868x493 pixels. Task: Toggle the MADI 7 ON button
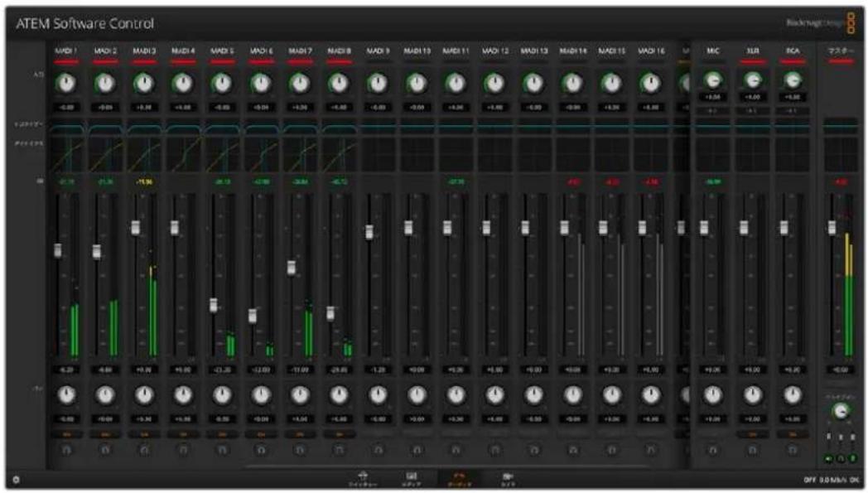[x=300, y=435]
